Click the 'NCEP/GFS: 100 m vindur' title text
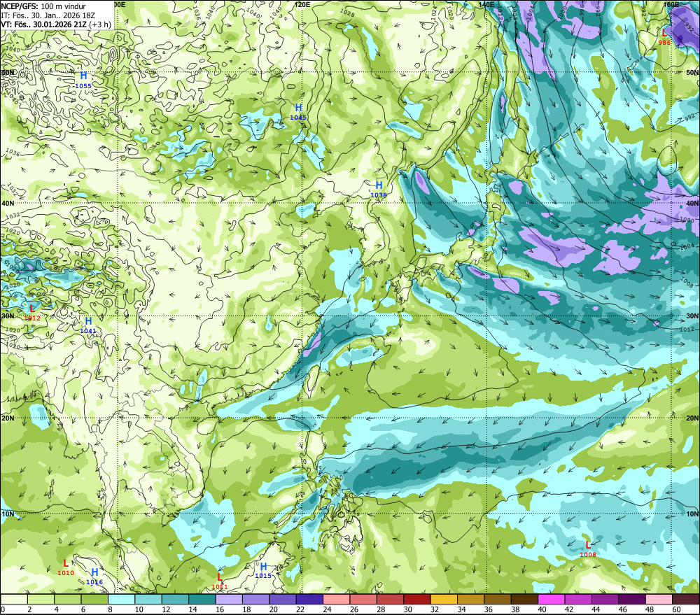700x615 pixels. click(43, 6)
